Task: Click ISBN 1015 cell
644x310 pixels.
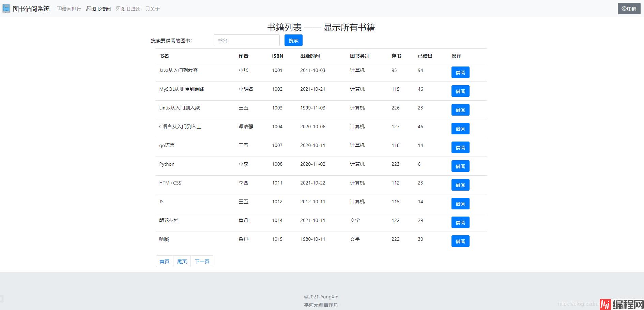Action: [277, 239]
